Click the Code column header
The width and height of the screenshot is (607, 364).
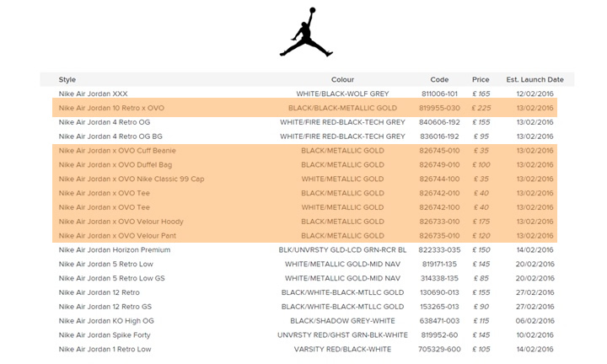click(x=439, y=79)
